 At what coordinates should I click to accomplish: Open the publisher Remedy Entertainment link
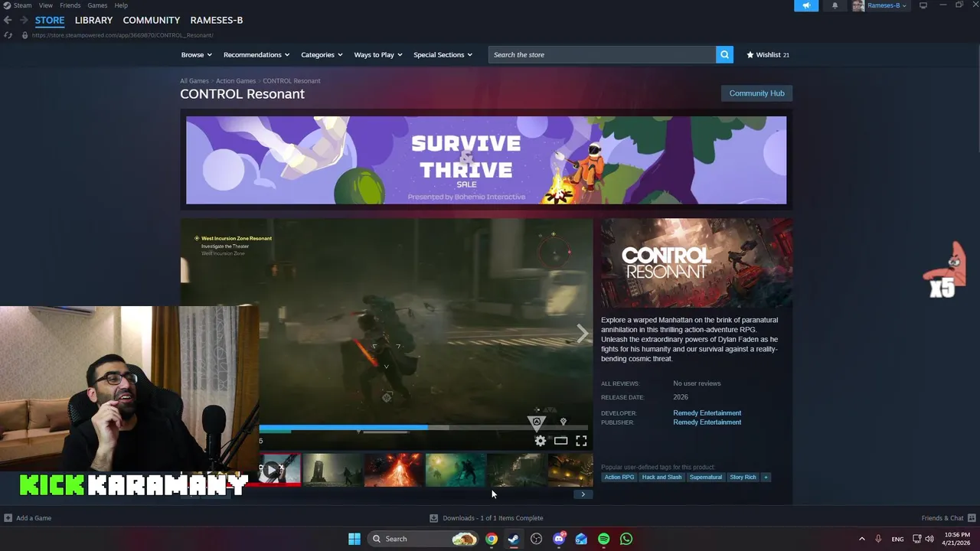click(707, 422)
